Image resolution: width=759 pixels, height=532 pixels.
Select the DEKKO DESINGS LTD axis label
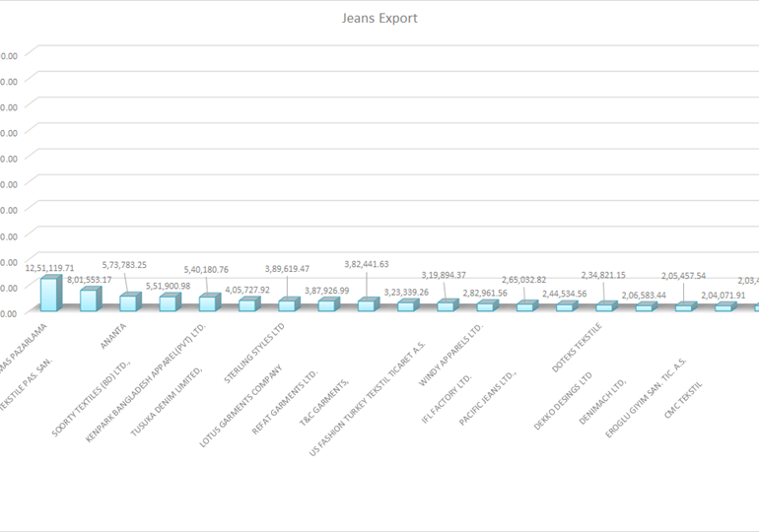(563, 401)
